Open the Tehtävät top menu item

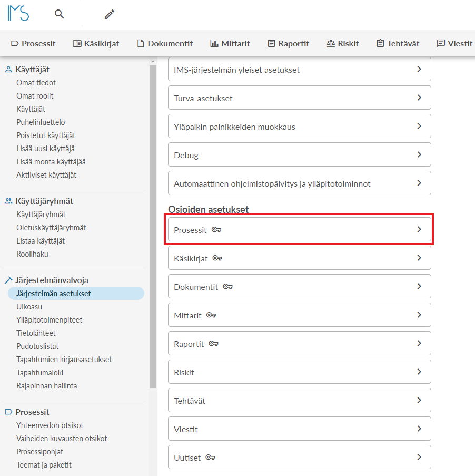pos(398,43)
